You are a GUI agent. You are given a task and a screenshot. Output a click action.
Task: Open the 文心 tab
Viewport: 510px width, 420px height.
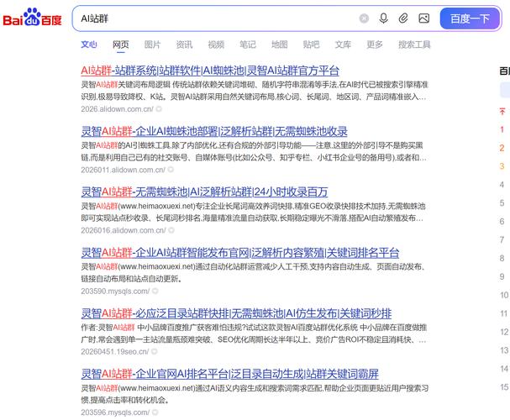pos(89,45)
